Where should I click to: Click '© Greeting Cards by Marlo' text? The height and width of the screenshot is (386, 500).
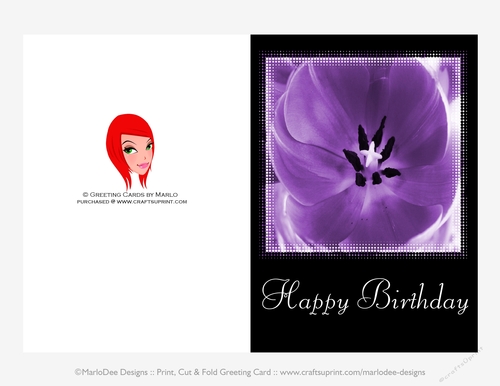click(130, 194)
